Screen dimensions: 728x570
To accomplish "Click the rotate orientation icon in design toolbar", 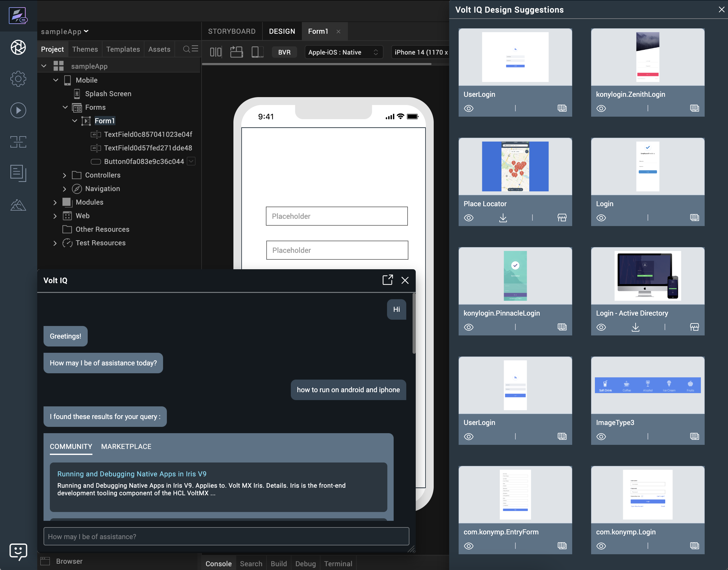I will pos(237,52).
